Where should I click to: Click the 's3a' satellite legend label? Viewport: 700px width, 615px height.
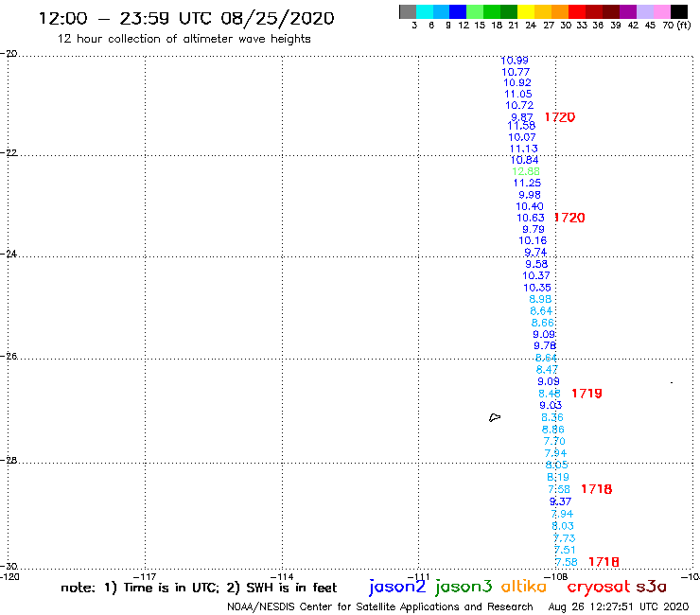pyautogui.click(x=652, y=588)
